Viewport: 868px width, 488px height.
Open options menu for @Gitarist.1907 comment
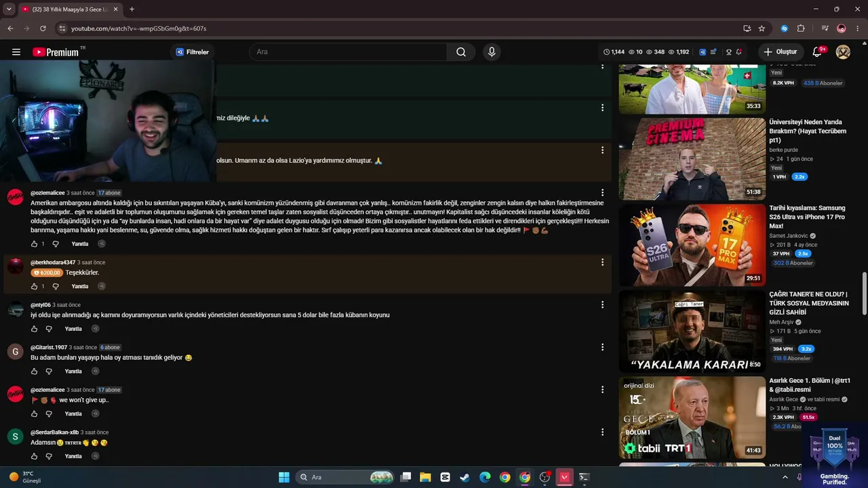click(602, 347)
